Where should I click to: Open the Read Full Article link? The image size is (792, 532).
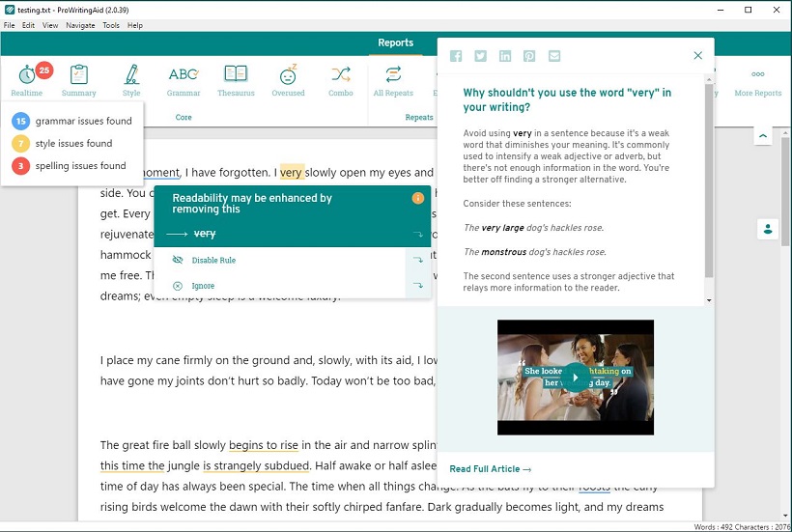pos(490,469)
